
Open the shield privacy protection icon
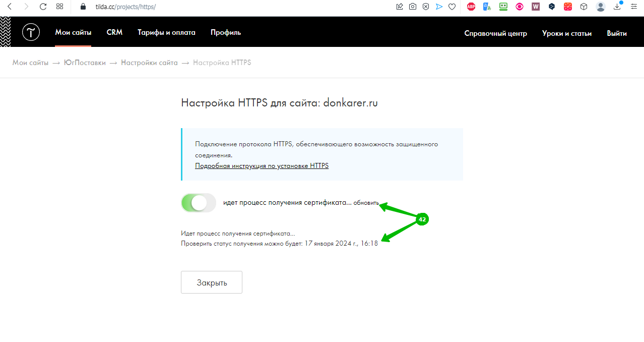tap(426, 7)
